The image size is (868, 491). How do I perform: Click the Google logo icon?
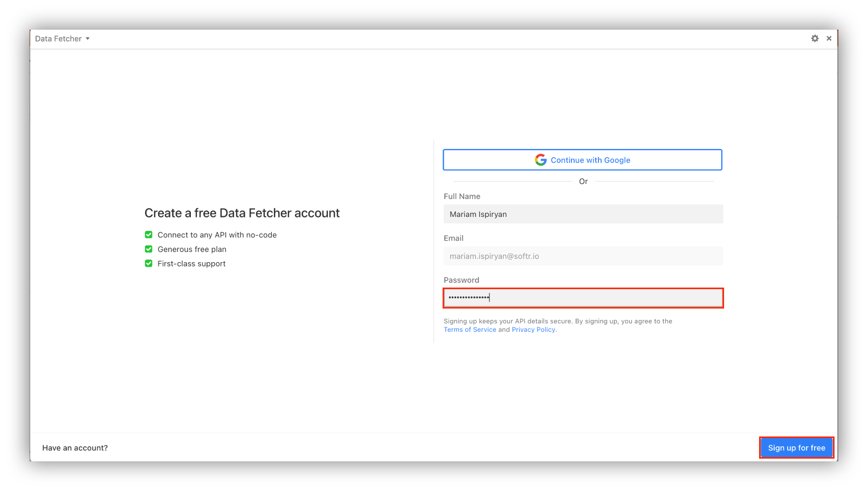(x=541, y=160)
